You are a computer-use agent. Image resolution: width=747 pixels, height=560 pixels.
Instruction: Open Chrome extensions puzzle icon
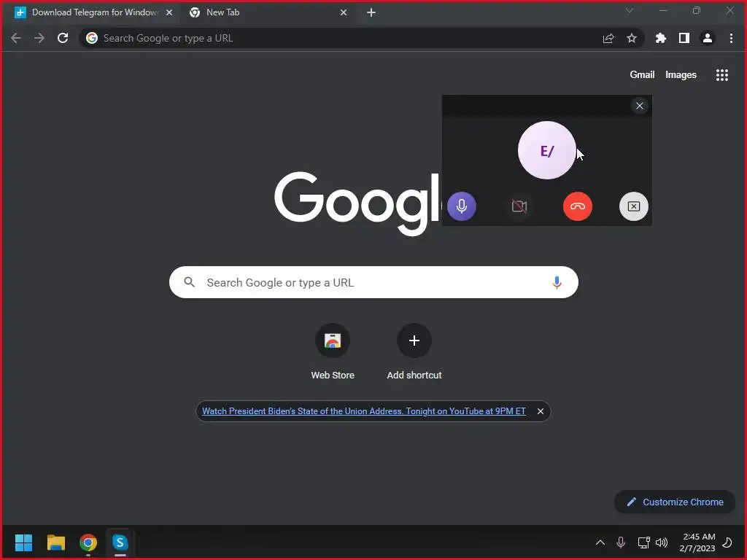point(661,38)
